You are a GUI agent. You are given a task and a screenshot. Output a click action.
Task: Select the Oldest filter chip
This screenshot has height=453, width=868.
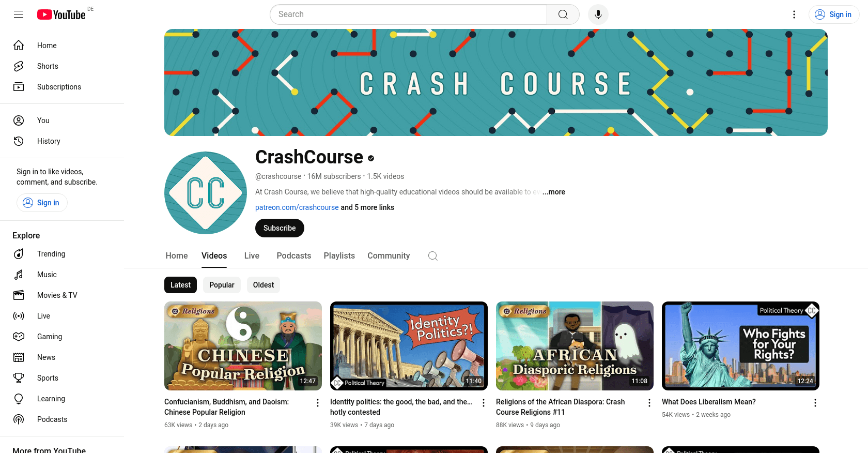point(263,285)
